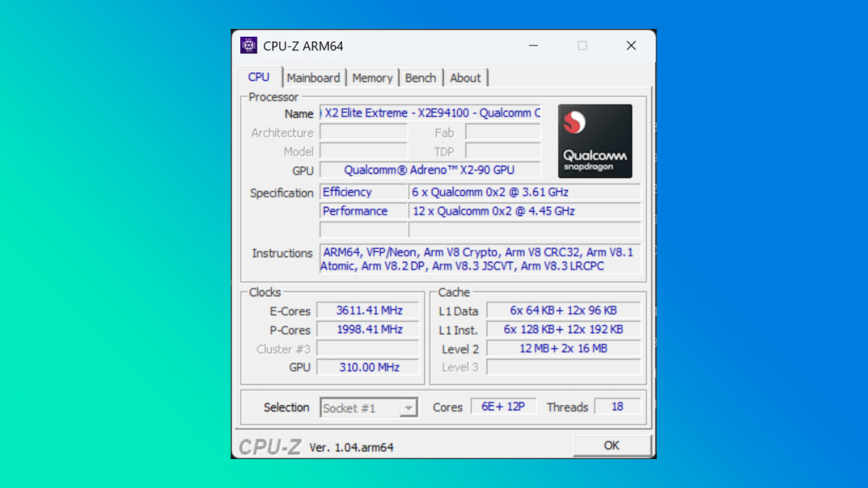Click the CPU-Z logo in the title bar
Screen dimensions: 868x488
click(x=249, y=44)
